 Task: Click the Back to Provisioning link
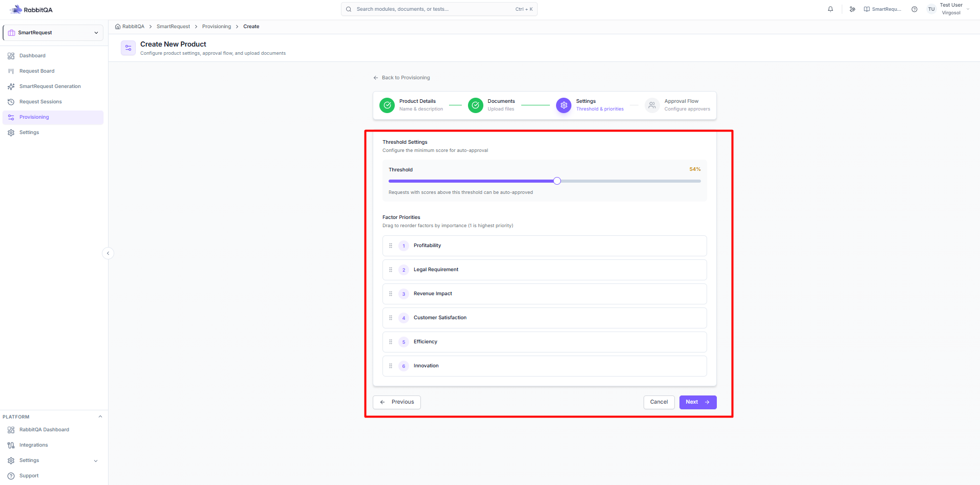tap(401, 78)
